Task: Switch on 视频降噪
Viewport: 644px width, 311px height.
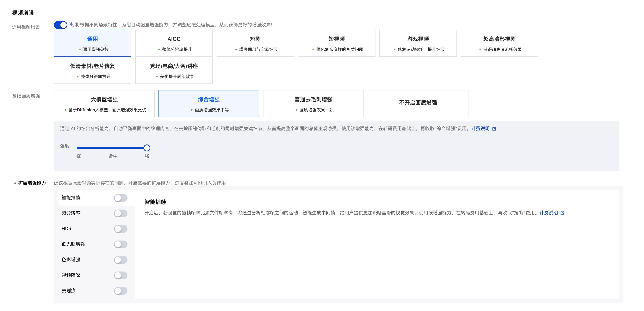Action: (x=121, y=276)
